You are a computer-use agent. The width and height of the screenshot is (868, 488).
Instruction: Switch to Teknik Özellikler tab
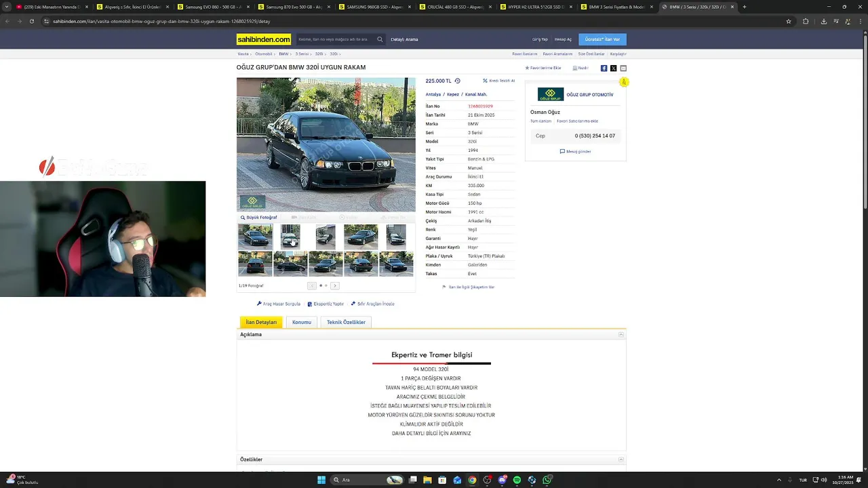pos(346,322)
